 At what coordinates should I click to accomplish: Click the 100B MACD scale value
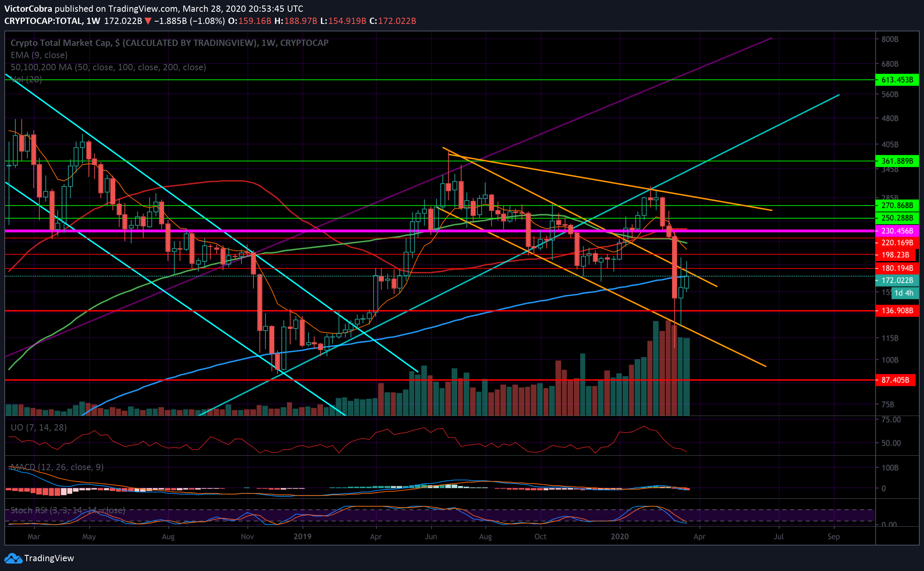[x=890, y=468]
